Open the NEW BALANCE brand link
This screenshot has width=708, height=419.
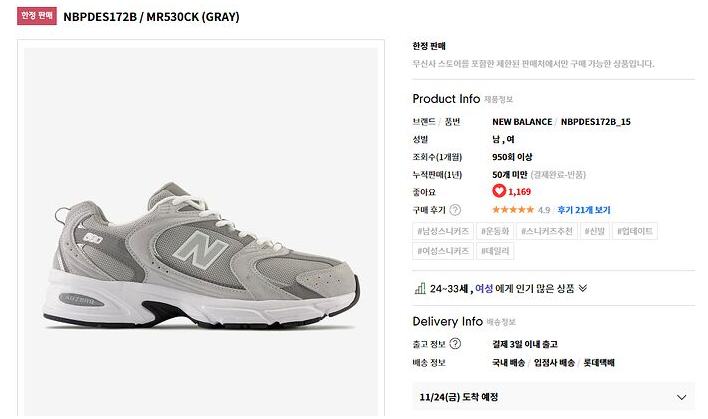tap(521, 122)
